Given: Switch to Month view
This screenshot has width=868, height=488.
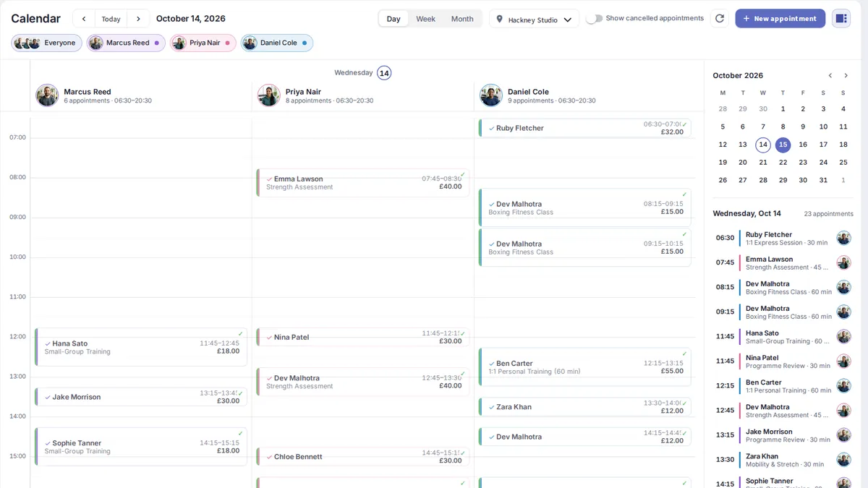Looking at the screenshot, I should tap(462, 19).
